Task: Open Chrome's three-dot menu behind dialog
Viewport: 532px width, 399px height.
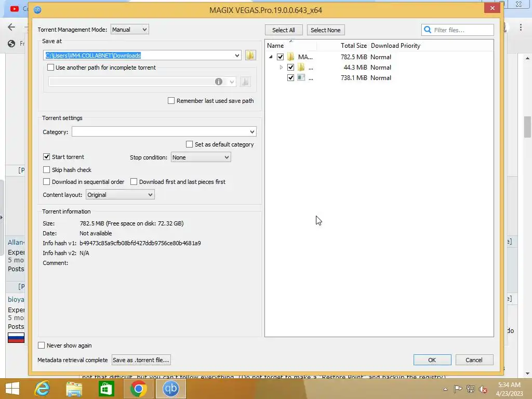Action: [521, 28]
